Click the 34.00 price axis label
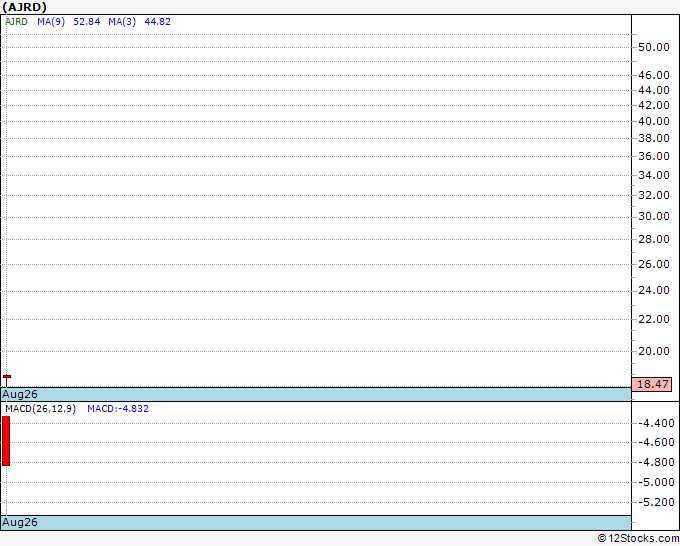680x546 pixels. [654, 175]
